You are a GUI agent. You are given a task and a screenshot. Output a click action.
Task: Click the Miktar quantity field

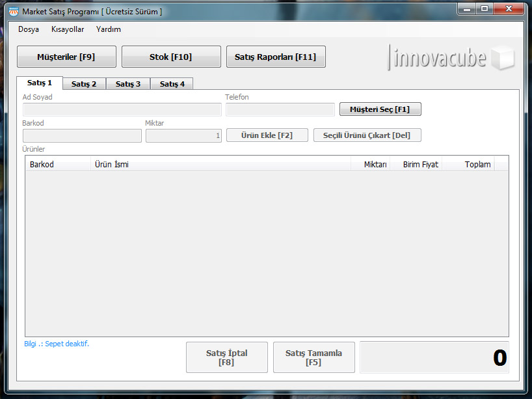[x=183, y=135]
